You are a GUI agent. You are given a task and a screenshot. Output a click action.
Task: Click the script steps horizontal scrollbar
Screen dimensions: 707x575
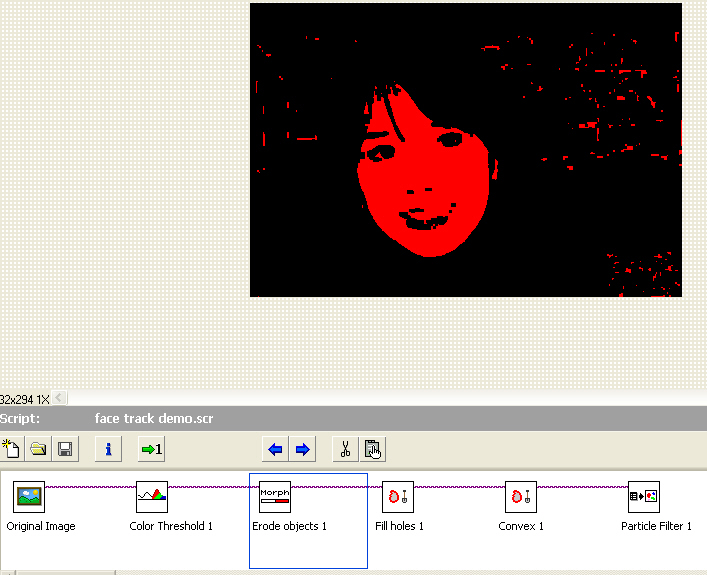66,573
